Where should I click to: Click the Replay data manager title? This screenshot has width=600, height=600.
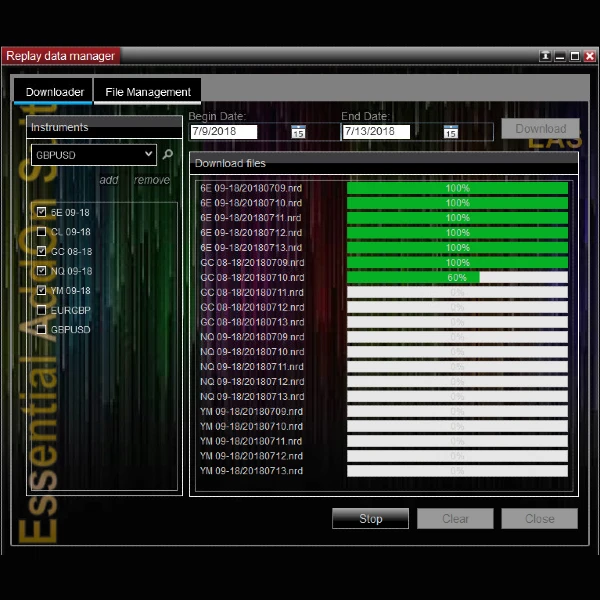point(60,56)
